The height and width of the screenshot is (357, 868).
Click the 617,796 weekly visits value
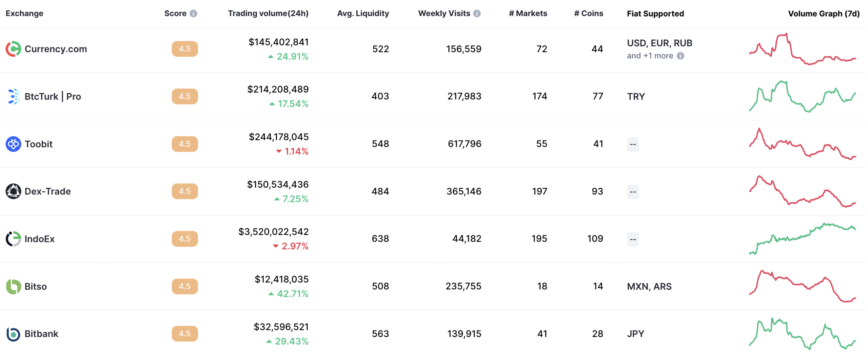(465, 144)
